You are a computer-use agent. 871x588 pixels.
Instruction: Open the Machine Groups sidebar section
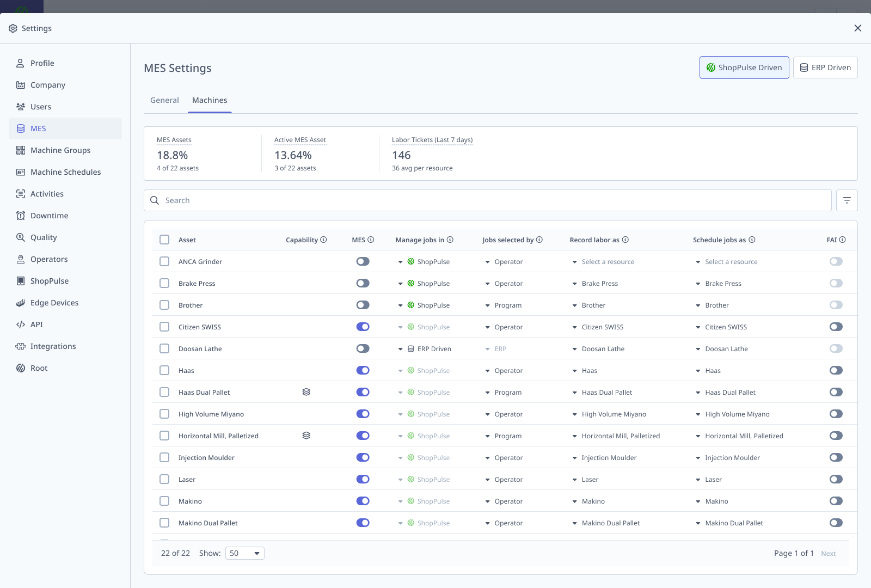pos(60,150)
